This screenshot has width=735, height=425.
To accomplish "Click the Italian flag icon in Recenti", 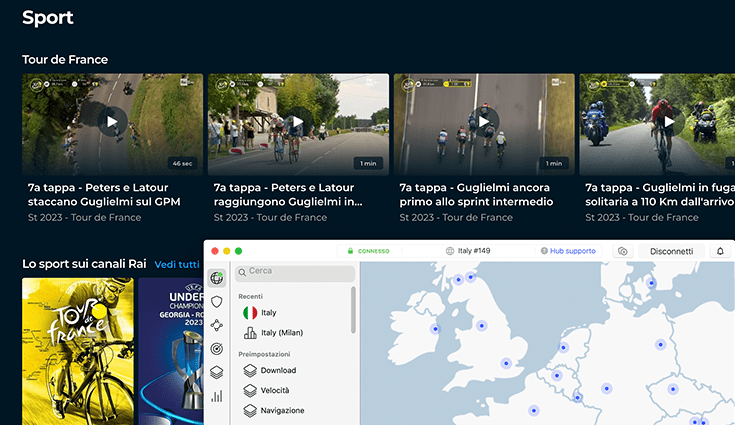I will tap(250, 313).
